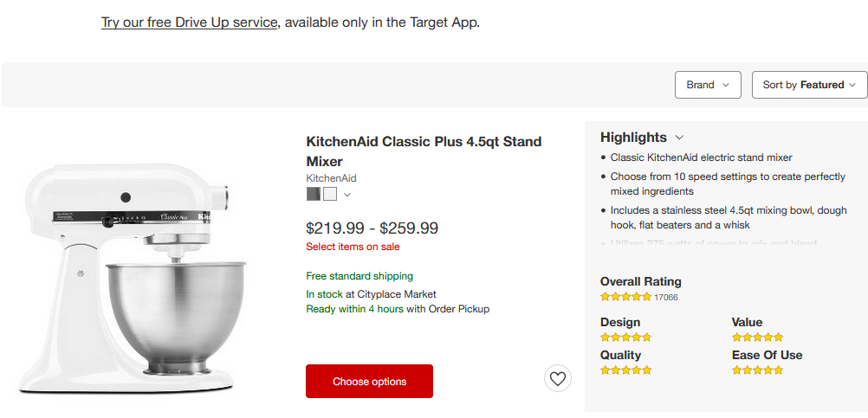Click the Quality rating stars
Screen dimensions: 868x418
pos(625,370)
